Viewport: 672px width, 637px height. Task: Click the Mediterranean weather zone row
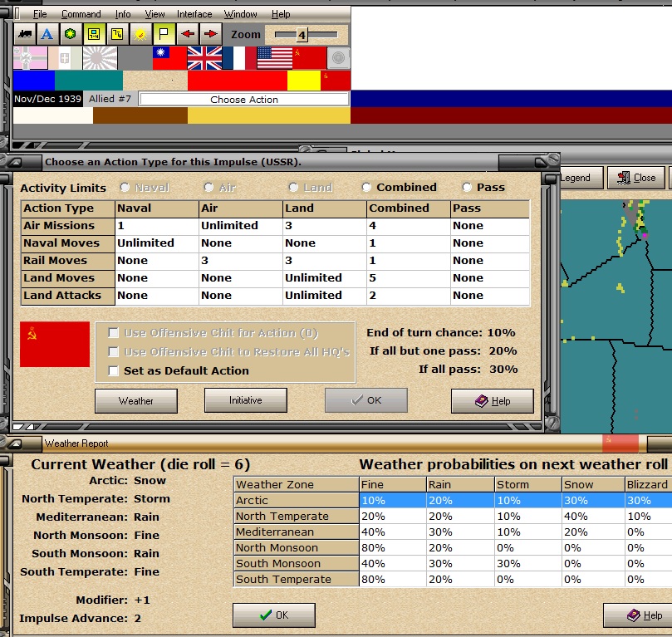click(453, 532)
